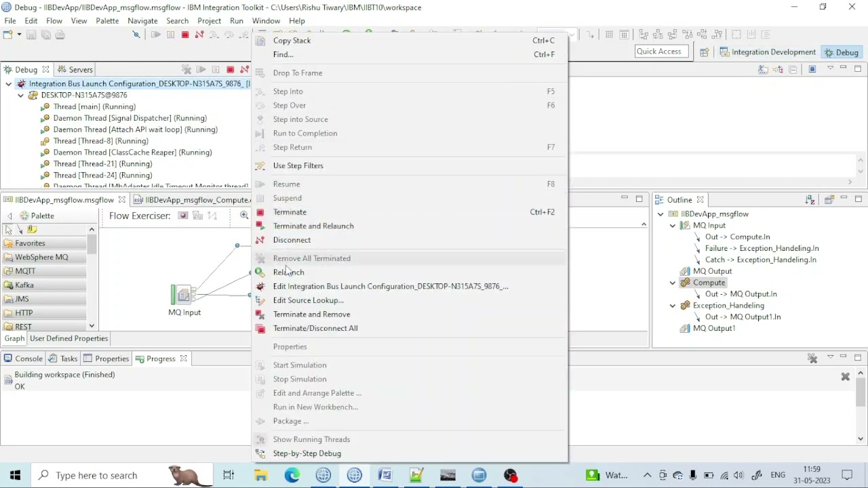Screen dimensions: 868x488
Task: Switch to User Defined Properties tab
Action: (68, 338)
